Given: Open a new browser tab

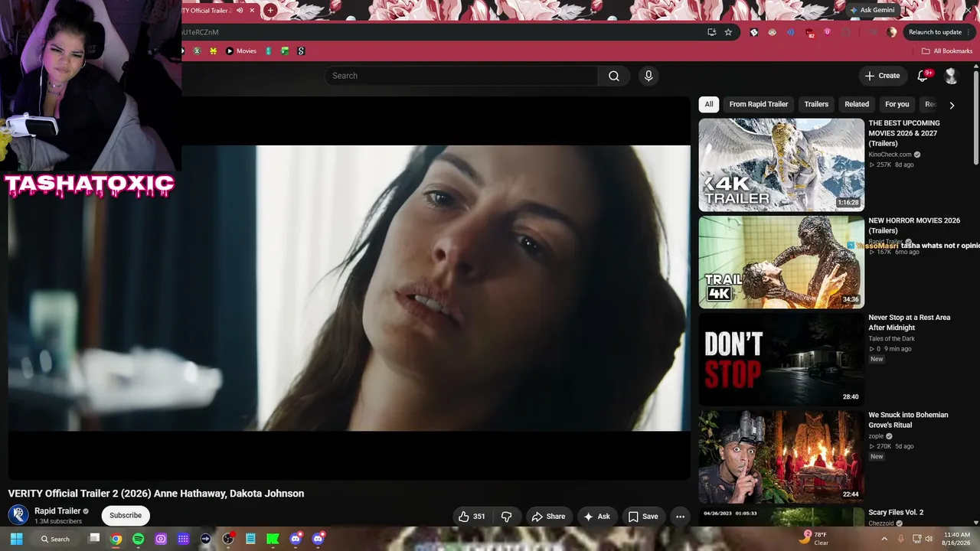Looking at the screenshot, I should click(270, 11).
